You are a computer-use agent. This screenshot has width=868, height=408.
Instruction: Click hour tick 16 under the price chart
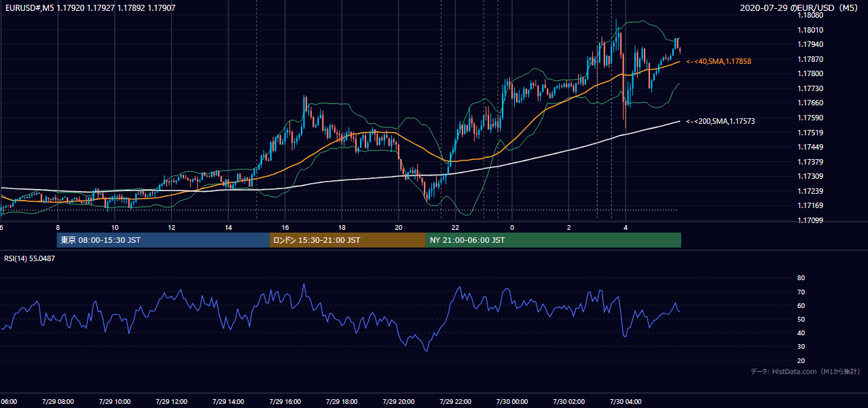pos(285,227)
